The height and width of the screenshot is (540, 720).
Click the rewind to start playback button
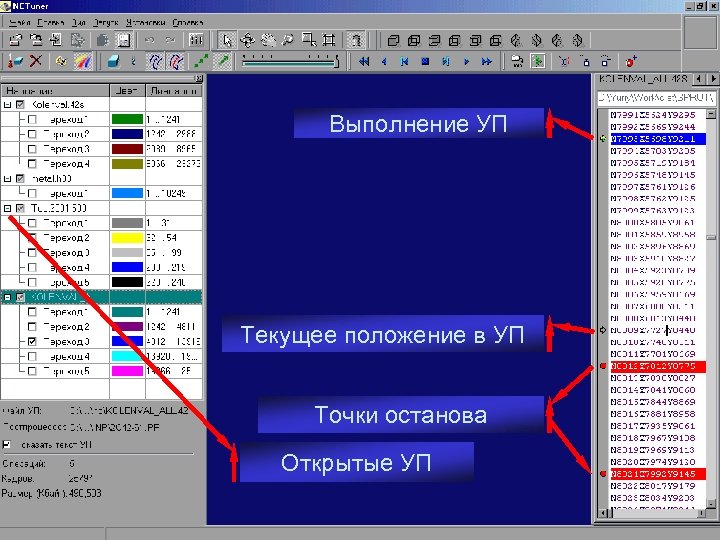(x=364, y=61)
